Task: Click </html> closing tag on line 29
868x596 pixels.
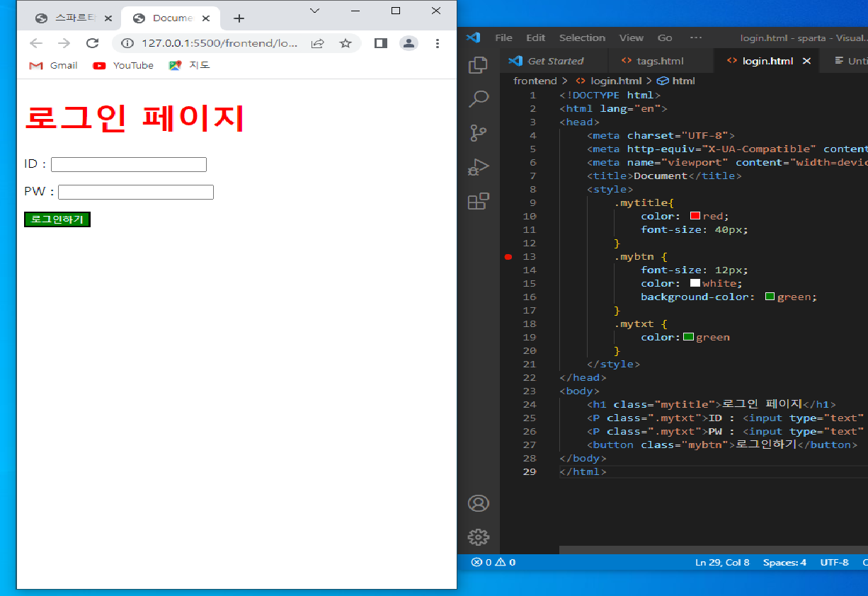Action: [583, 471]
